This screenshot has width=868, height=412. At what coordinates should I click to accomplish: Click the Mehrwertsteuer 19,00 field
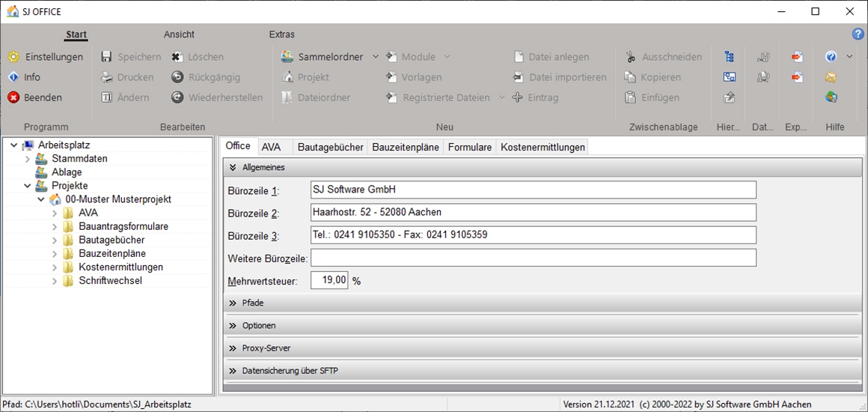click(x=329, y=281)
